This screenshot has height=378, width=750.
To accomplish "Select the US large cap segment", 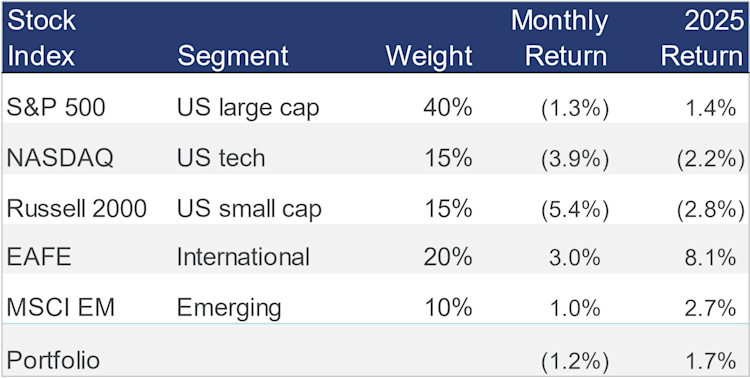I will (248, 109).
